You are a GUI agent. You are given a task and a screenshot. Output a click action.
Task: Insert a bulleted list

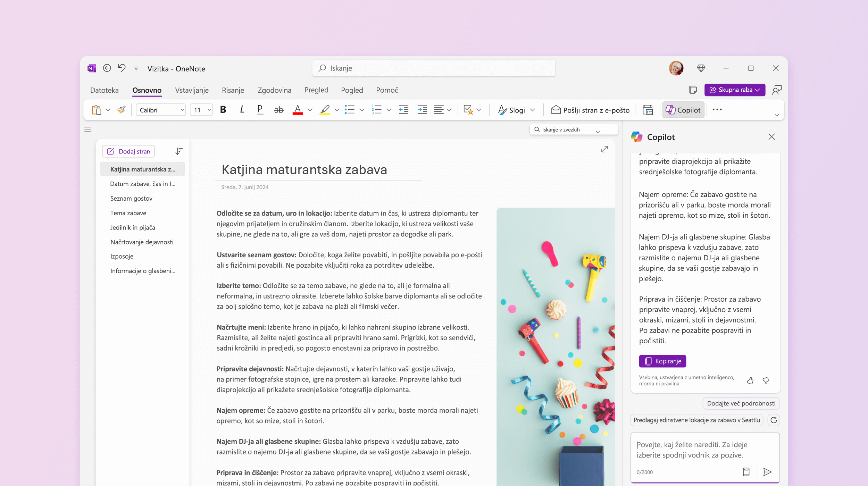click(x=350, y=110)
